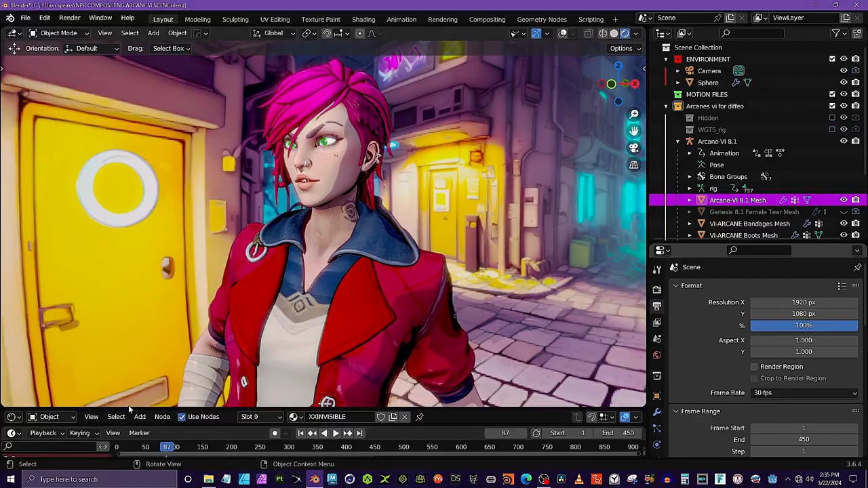Switch to the Geometry Nodes workspace tab
868x488 pixels.
[542, 19]
